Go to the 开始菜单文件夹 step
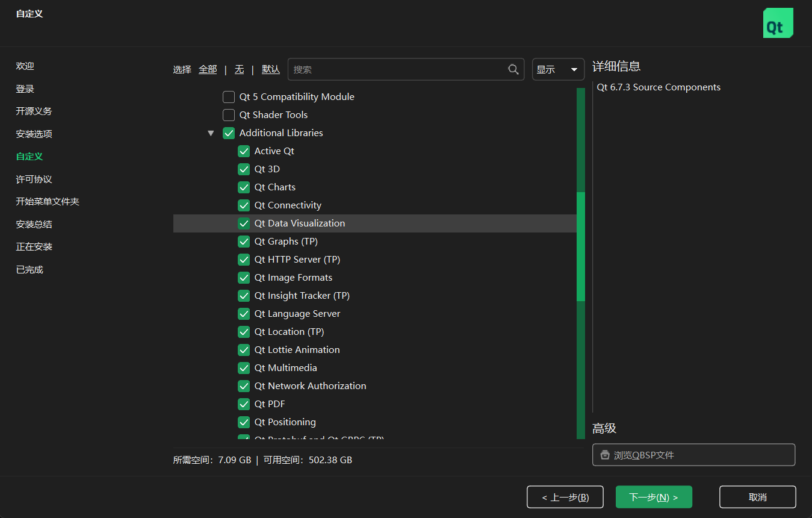 click(48, 202)
